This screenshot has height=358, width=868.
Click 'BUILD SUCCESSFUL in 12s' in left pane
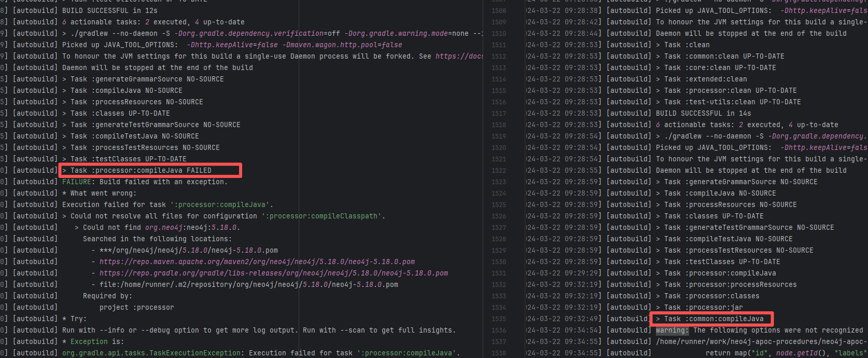(109, 11)
